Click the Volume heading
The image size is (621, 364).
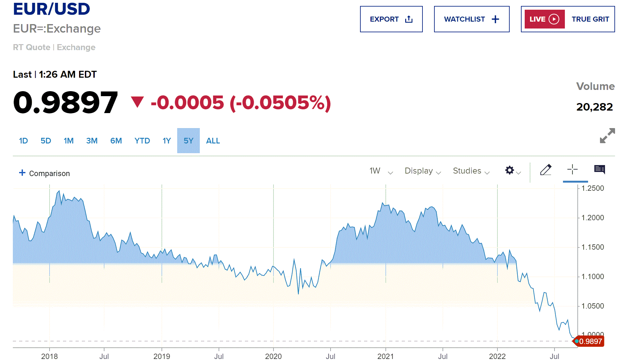[x=595, y=86]
